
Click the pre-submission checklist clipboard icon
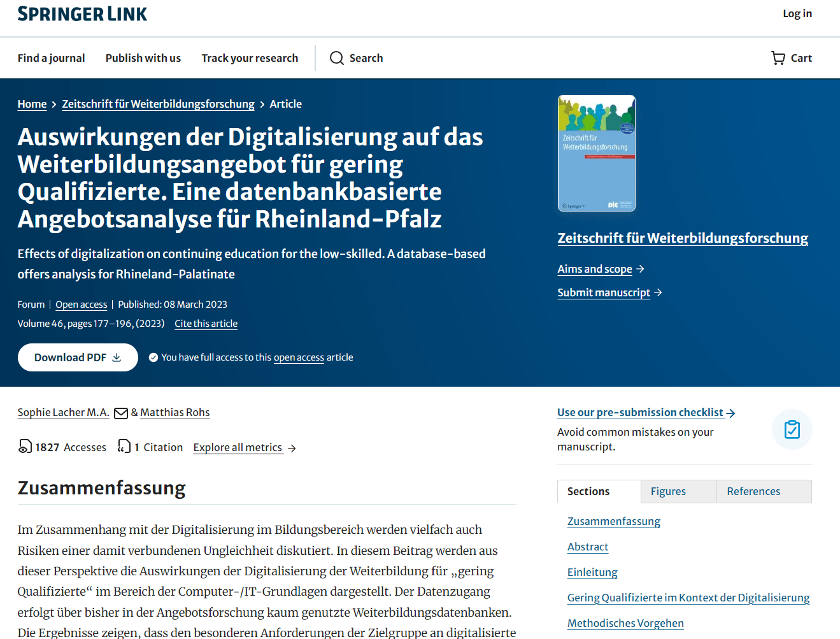coord(792,429)
